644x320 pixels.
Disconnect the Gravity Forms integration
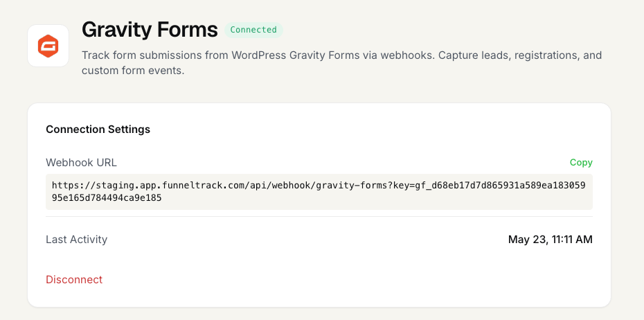pyautogui.click(x=74, y=279)
